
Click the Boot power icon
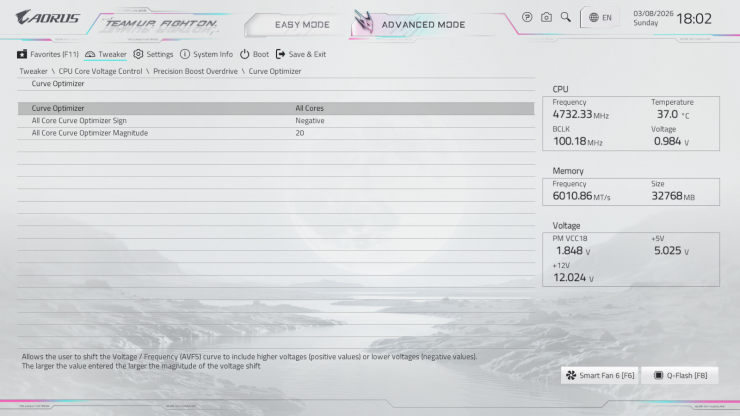244,54
